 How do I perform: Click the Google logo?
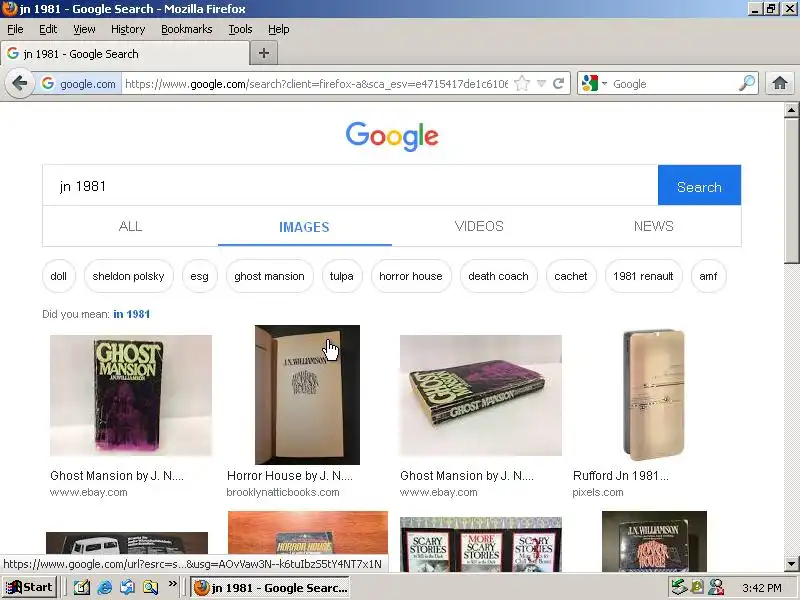tap(392, 136)
